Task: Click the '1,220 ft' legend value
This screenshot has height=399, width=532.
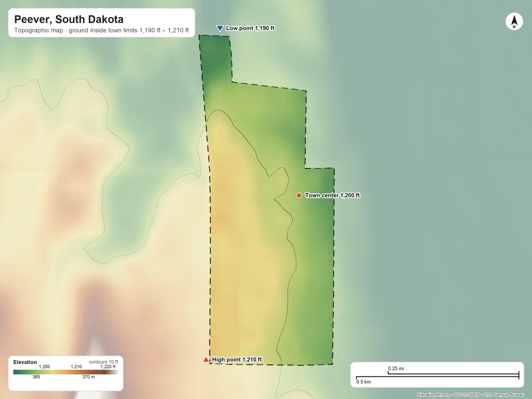Action: click(108, 367)
